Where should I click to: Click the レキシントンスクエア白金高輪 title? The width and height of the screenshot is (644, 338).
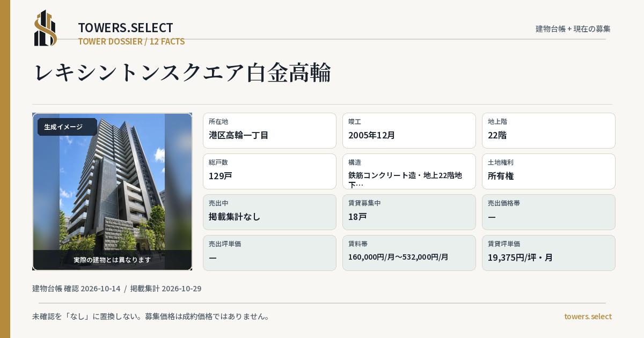tap(182, 72)
